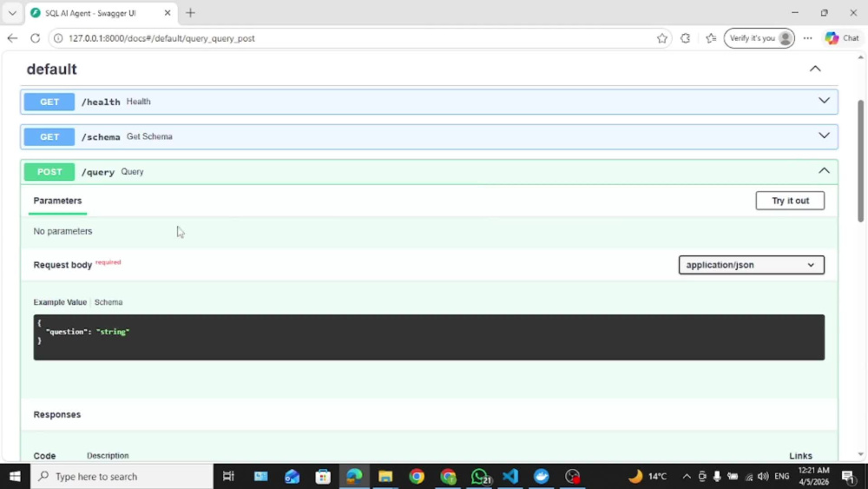Click the POST badge for /query
Image resolution: width=868 pixels, height=489 pixels.
pyautogui.click(x=49, y=172)
